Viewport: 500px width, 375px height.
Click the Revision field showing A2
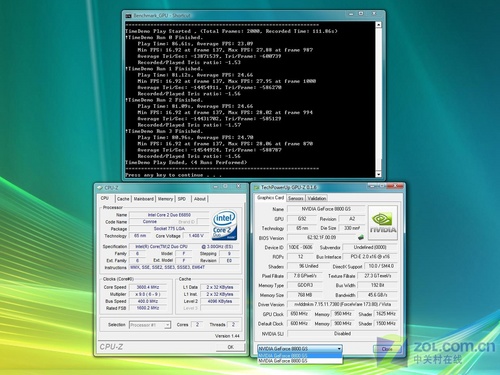(x=352, y=219)
